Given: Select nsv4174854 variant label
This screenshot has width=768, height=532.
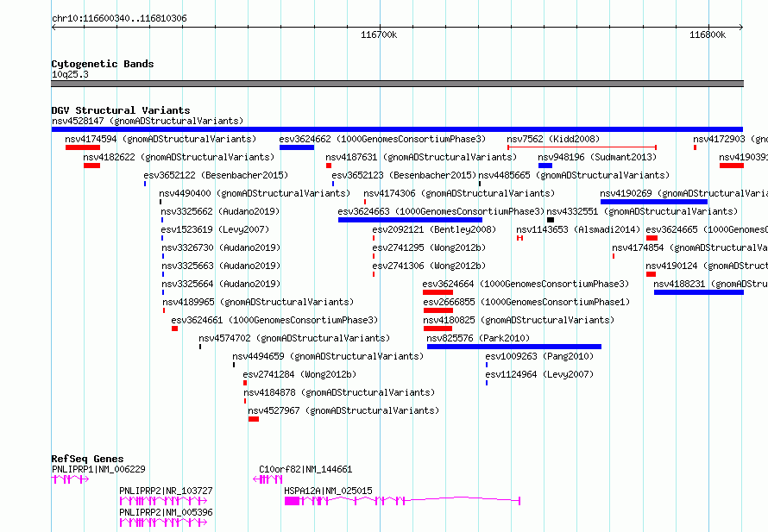Looking at the screenshot, I should pyautogui.click(x=689, y=247).
